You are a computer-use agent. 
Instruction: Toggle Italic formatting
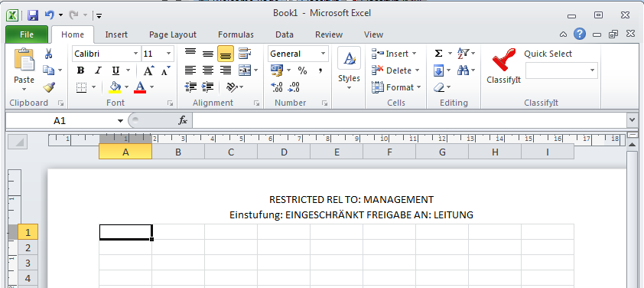pos(98,70)
